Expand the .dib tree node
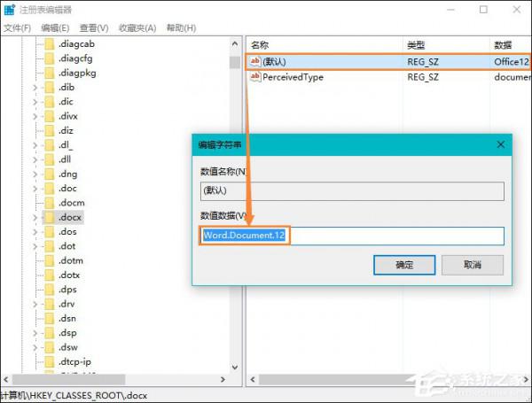532x403 pixels. point(35,88)
